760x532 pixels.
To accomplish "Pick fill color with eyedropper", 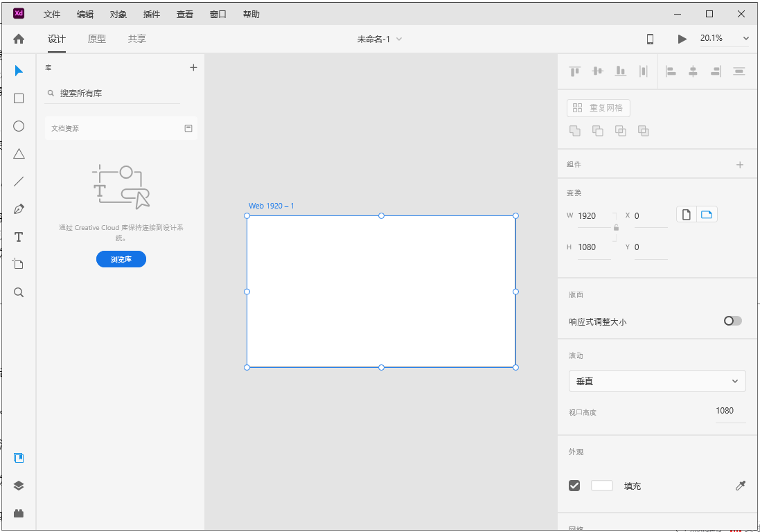I will coord(740,486).
